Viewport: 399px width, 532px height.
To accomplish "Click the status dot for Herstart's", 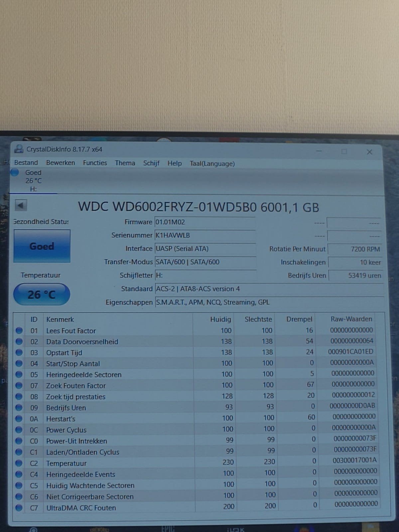I will 19,419.
